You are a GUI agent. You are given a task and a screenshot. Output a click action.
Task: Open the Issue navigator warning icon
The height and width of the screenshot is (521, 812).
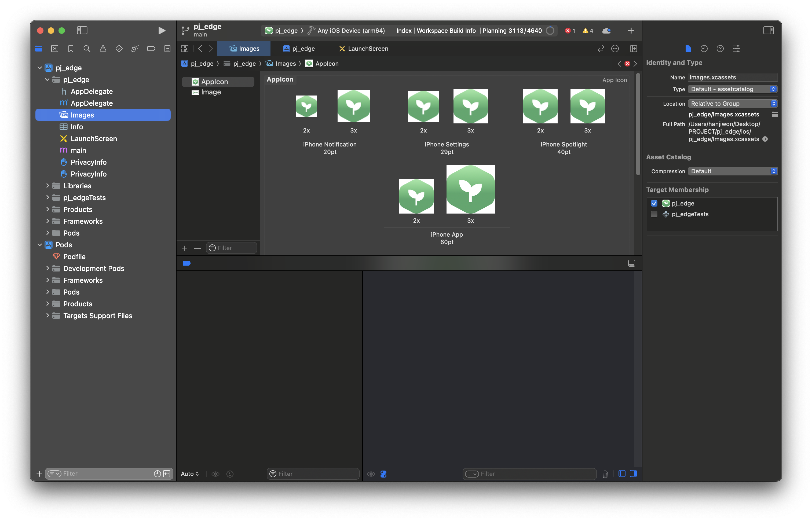(103, 49)
